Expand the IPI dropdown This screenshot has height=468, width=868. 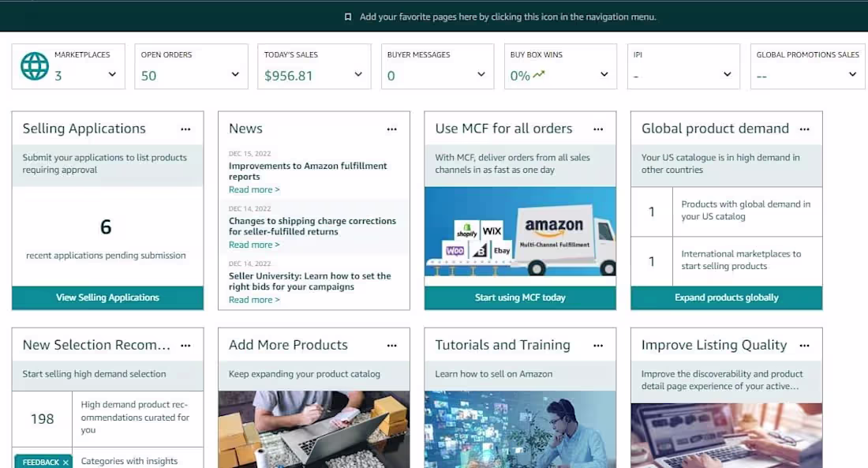coord(728,74)
